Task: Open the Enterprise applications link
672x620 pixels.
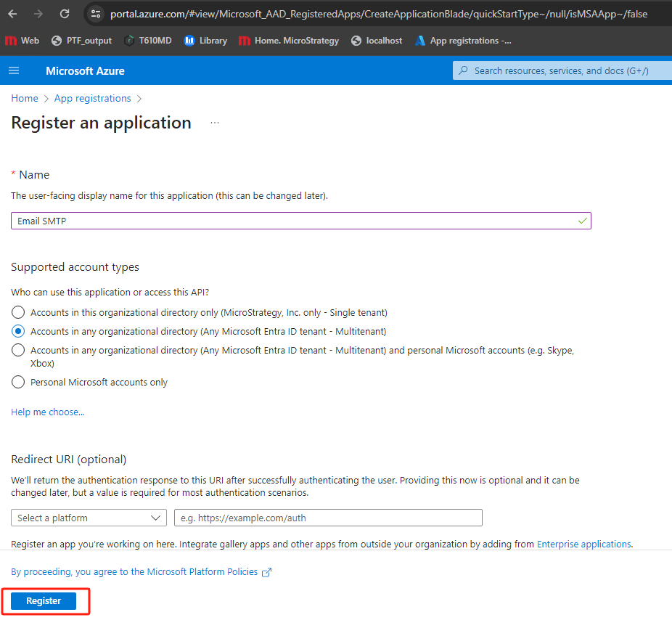Action: (583, 544)
